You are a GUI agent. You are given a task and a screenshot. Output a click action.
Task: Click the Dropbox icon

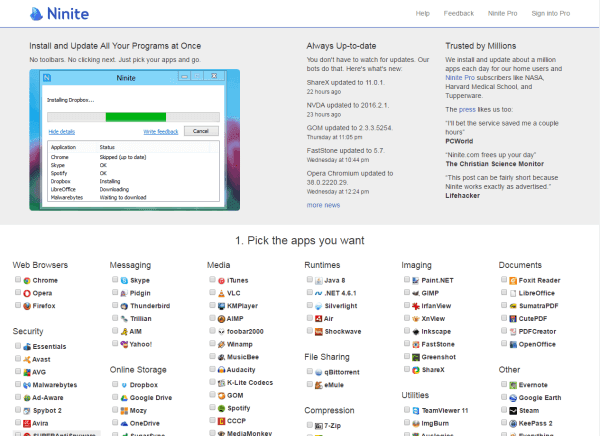coord(124,385)
